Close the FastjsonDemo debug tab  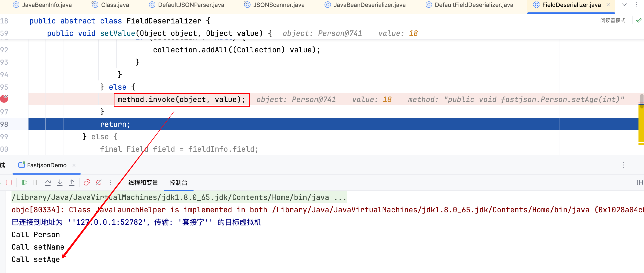(x=74, y=165)
